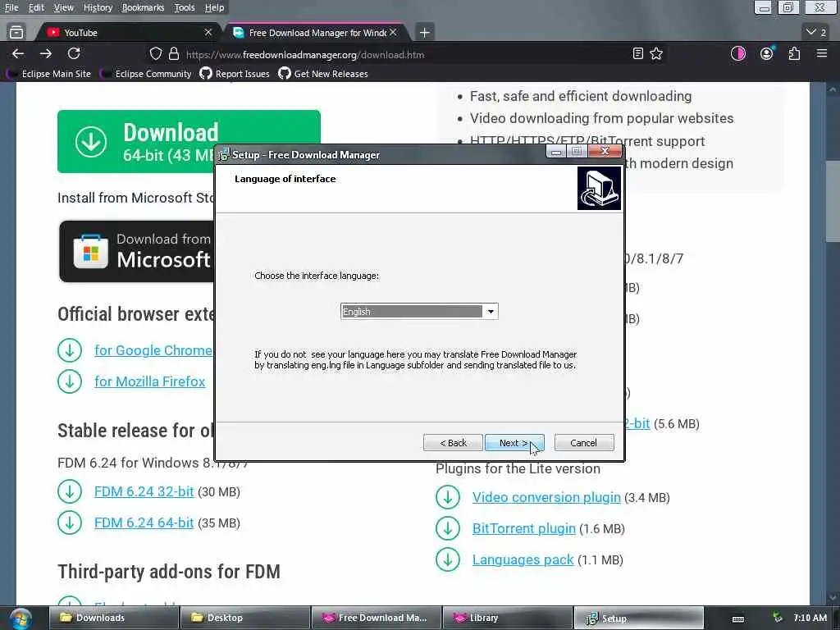840x630 pixels.
Task: Click the 7:10 AM system clock
Action: coord(810,619)
